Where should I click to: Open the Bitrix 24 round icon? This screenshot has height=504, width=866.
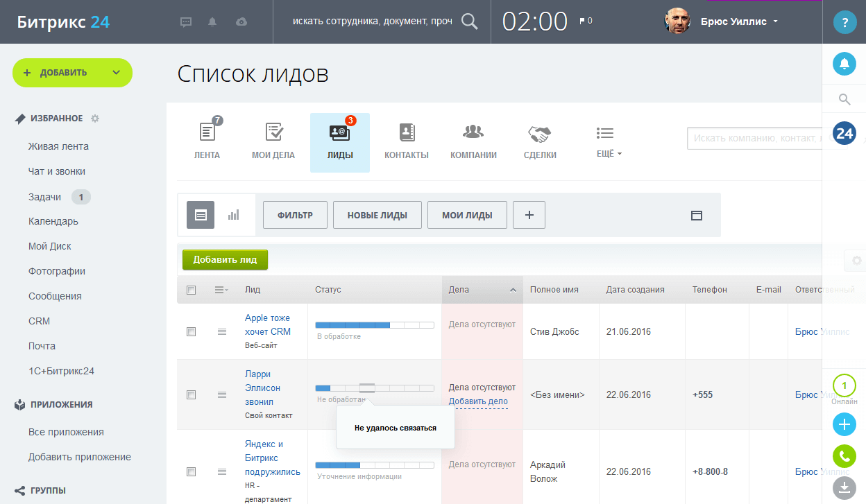844,133
